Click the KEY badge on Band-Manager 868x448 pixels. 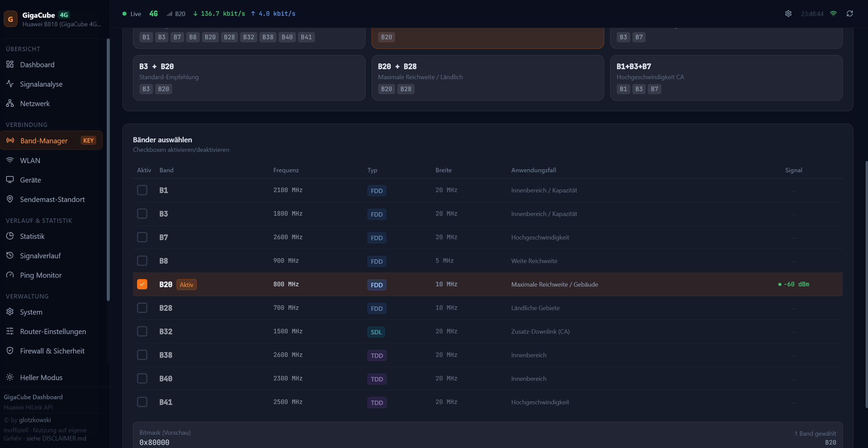[x=88, y=140]
